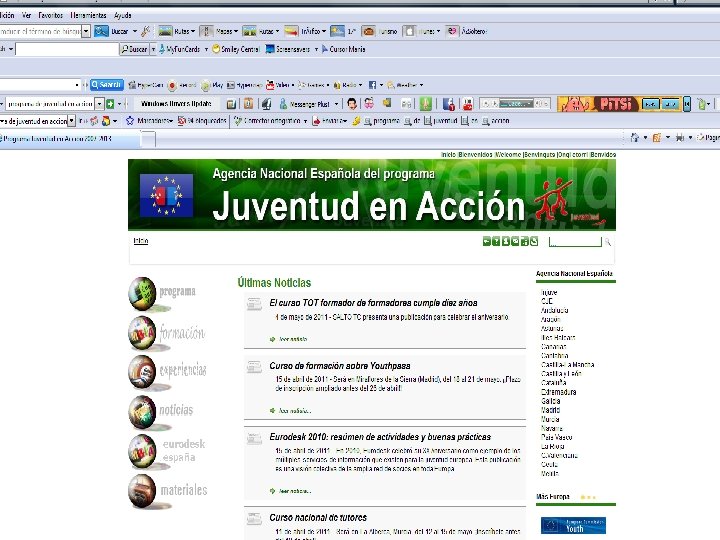The image size is (720, 540).
Task: Open the Favoritos menu
Action: pyautogui.click(x=51, y=15)
